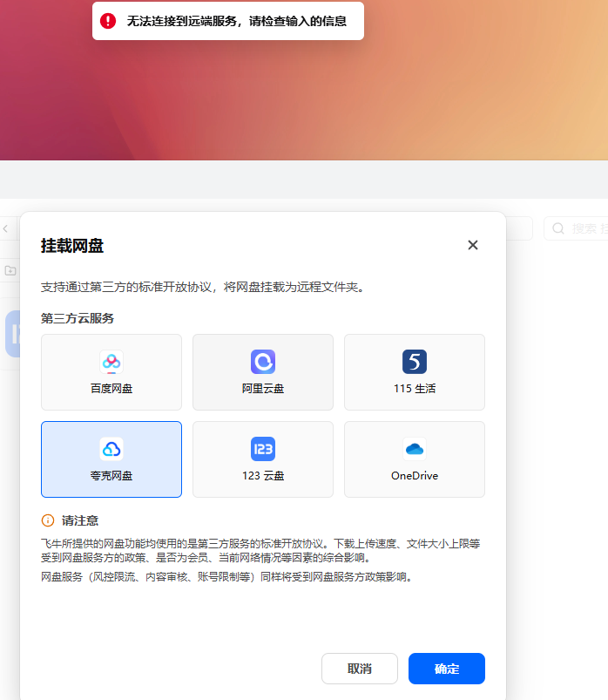The width and height of the screenshot is (608, 700).
Task: Click the note line starting with 网盘服务（风控限流
Action: coord(227,577)
